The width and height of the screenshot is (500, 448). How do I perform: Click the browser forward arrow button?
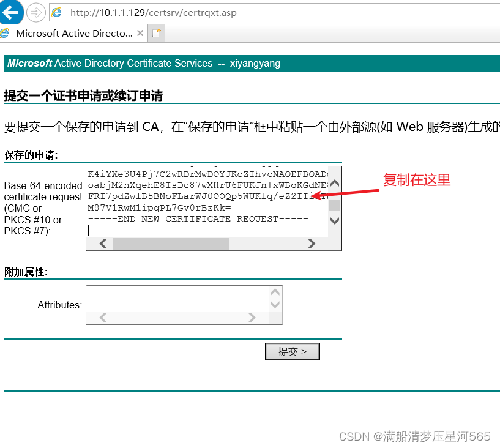tap(35, 13)
